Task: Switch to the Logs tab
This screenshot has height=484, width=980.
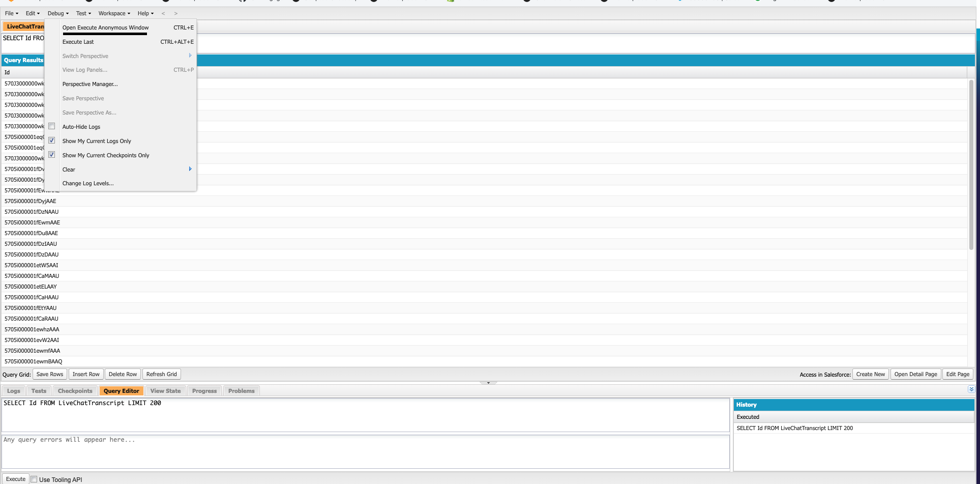Action: click(14, 391)
